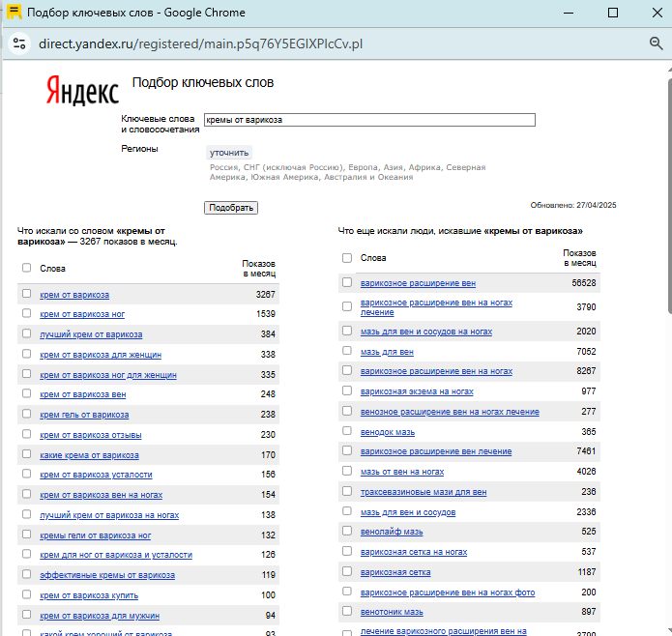This screenshot has height=636, width=672.
Task: Check the box for крем от варикоза для женщин
Action: pyautogui.click(x=26, y=354)
